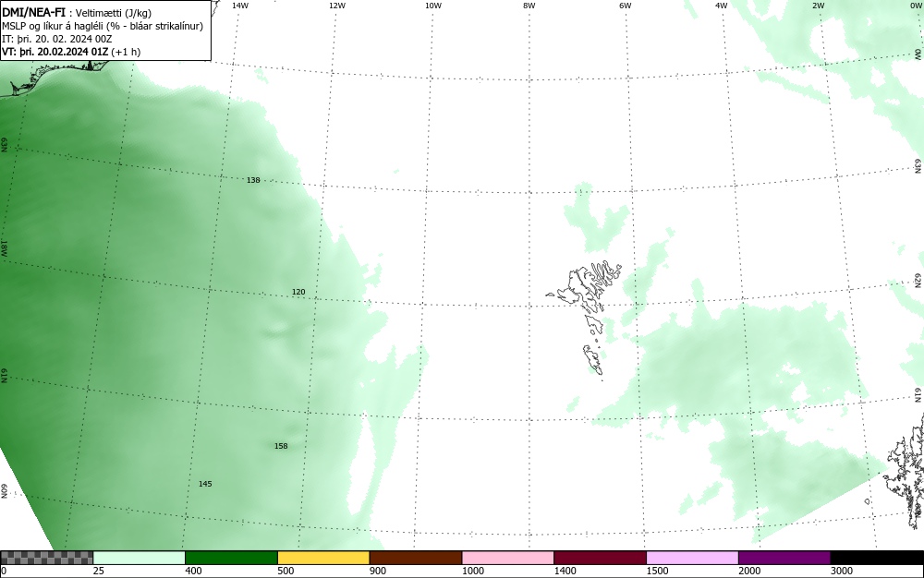Image resolution: width=924 pixels, height=578 pixels.
Task: Click the brown 900-1000 legend swatch
Action: tap(416, 558)
